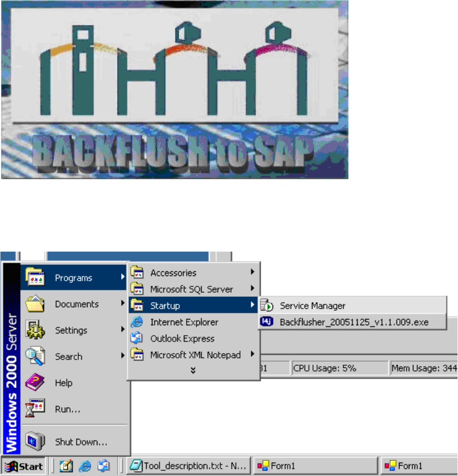Screen dimensions: 458x476
Task: Click the Microsoft SQL Server submenu arrow
Action: 253,288
